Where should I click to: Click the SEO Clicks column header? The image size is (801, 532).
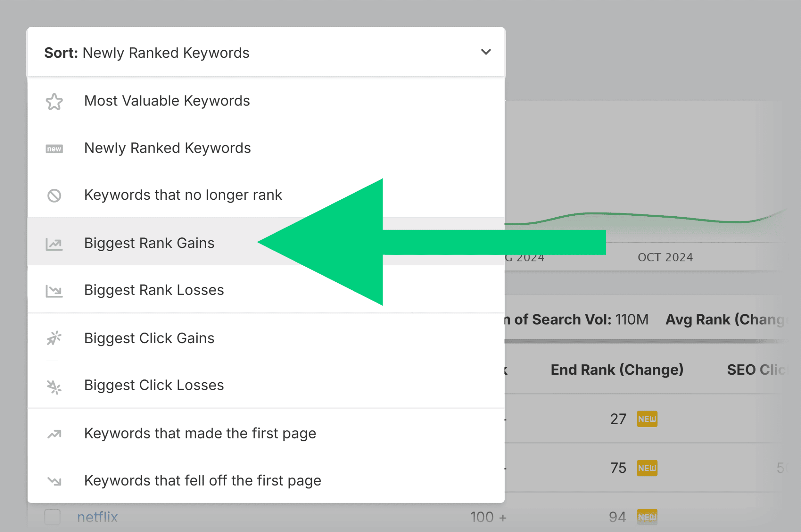pos(757,370)
